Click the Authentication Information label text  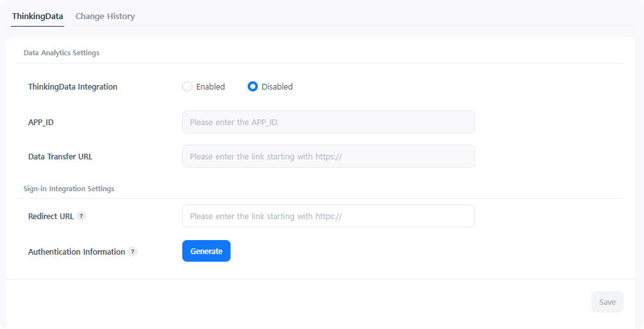[76, 252]
